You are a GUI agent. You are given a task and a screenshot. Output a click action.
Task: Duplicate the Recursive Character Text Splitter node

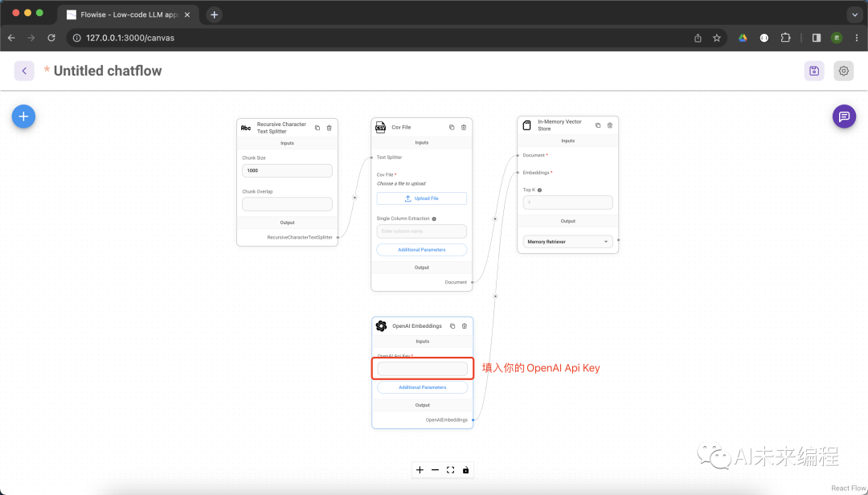(x=317, y=128)
